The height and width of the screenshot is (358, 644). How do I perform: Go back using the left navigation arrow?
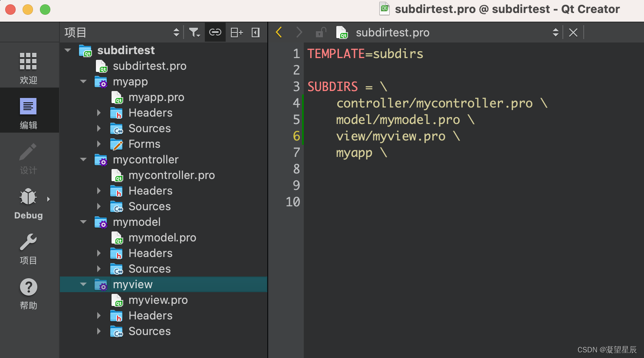[x=278, y=32]
